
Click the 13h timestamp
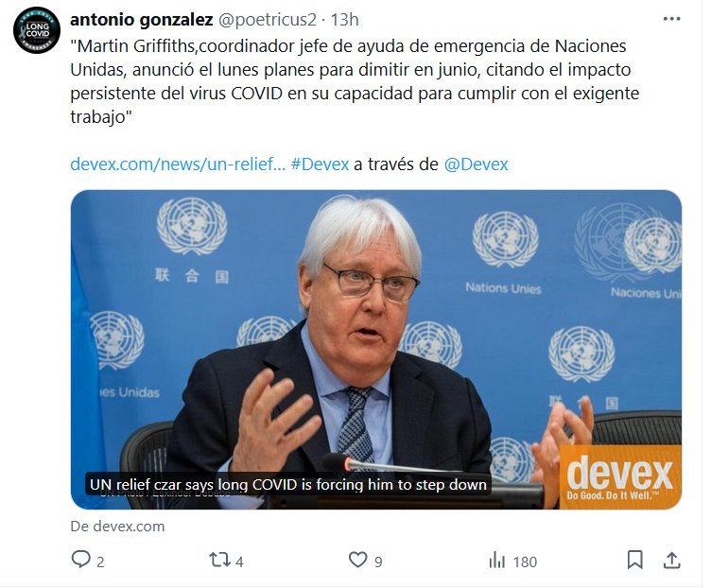pyautogui.click(x=344, y=20)
